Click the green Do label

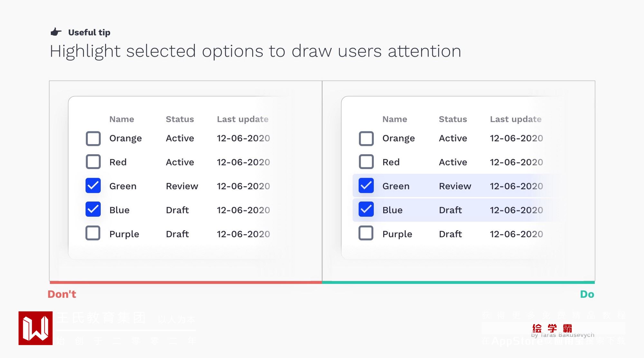click(587, 294)
